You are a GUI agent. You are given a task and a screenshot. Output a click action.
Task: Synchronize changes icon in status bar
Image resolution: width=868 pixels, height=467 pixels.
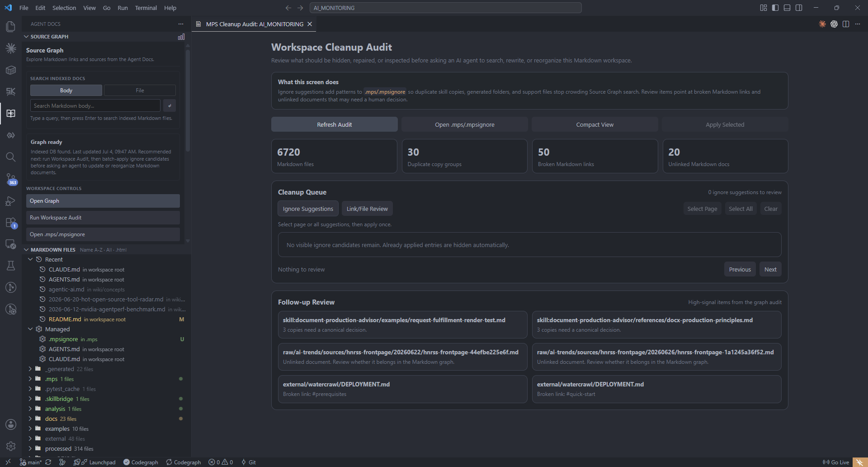coord(48,462)
